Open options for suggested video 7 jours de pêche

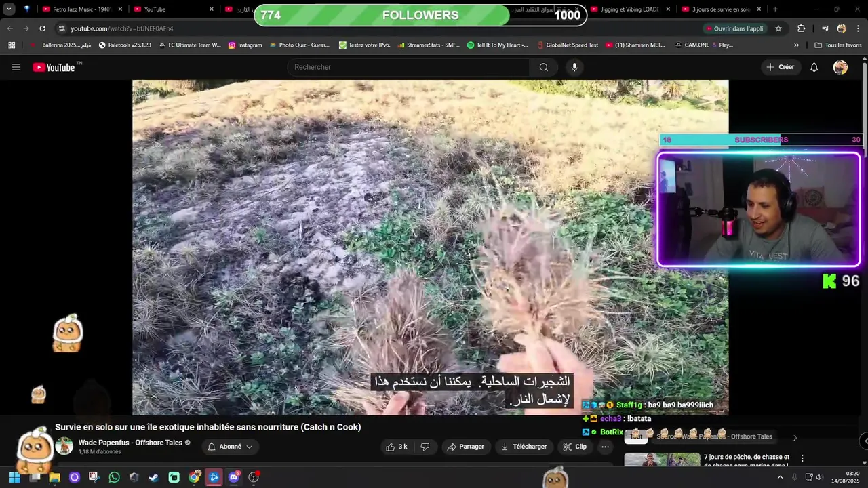(802, 459)
